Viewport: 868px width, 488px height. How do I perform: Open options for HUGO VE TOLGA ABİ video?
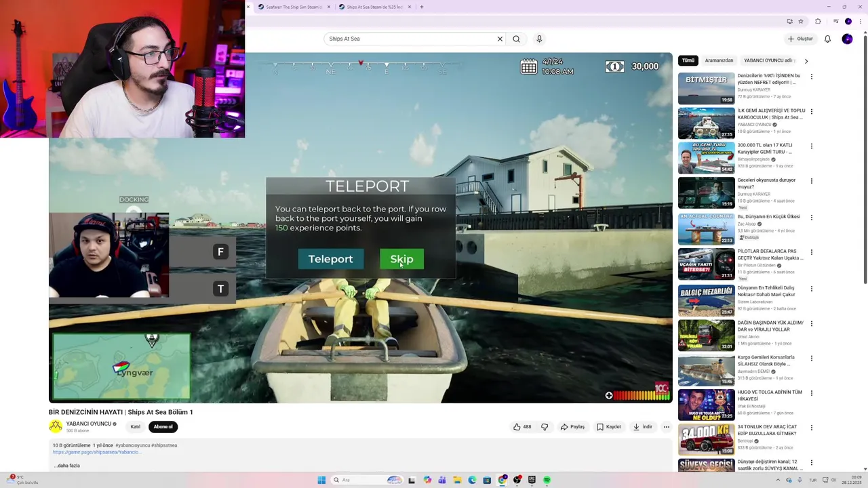(811, 393)
